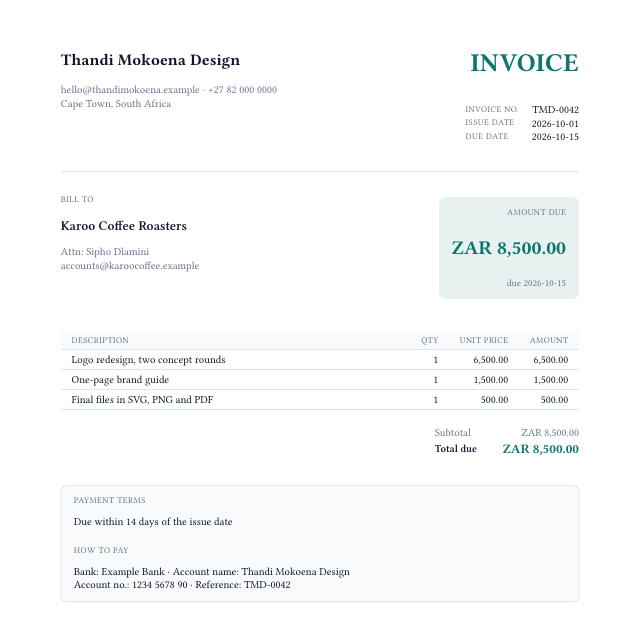Click quantity 1 in Final files row
The height and width of the screenshot is (620, 640).
pos(436,400)
